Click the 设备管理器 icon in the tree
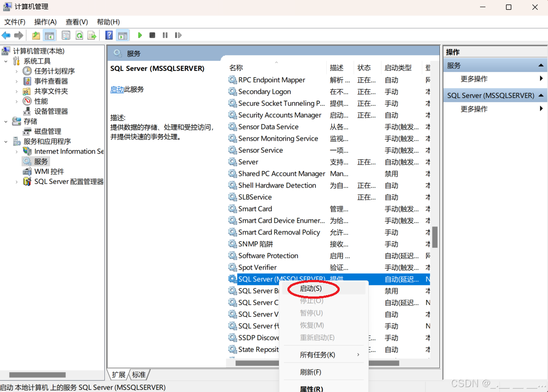The height and width of the screenshot is (392, 548). [27, 111]
